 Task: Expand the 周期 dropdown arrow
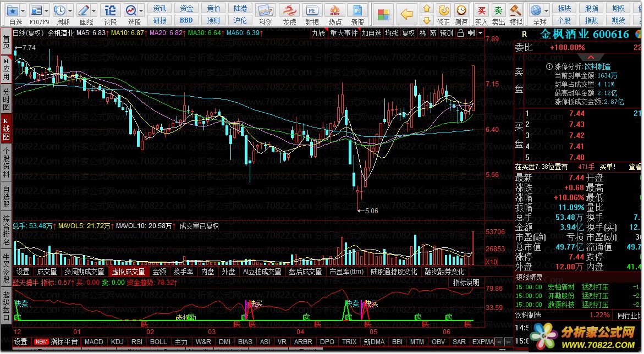coord(70,10)
